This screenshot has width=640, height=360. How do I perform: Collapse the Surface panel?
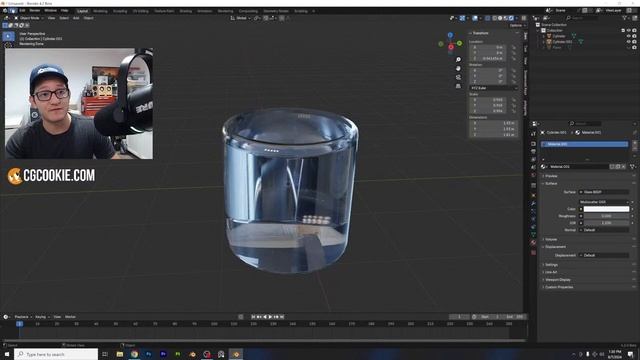[551, 184]
